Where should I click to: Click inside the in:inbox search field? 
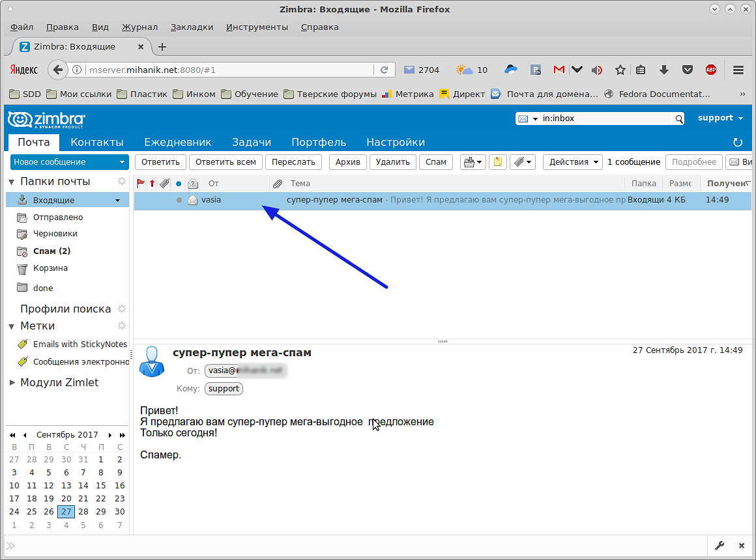pos(607,119)
